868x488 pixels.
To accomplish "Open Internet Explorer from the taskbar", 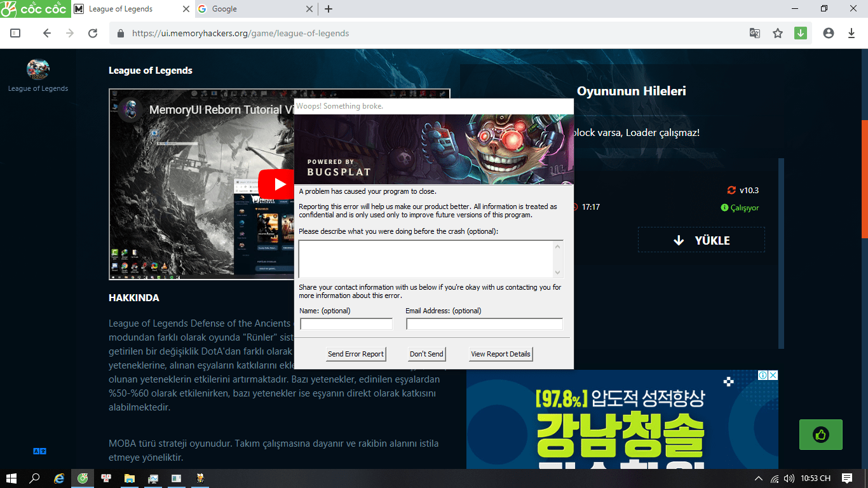I will (x=59, y=478).
